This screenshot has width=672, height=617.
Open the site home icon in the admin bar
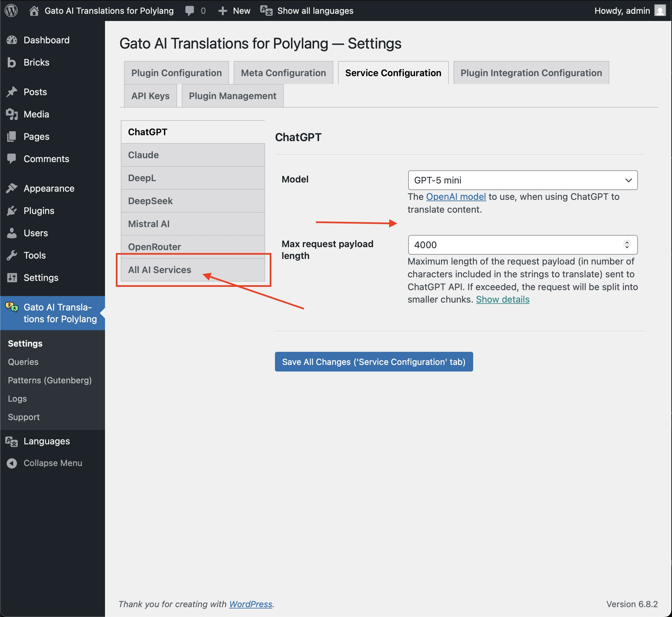point(34,11)
